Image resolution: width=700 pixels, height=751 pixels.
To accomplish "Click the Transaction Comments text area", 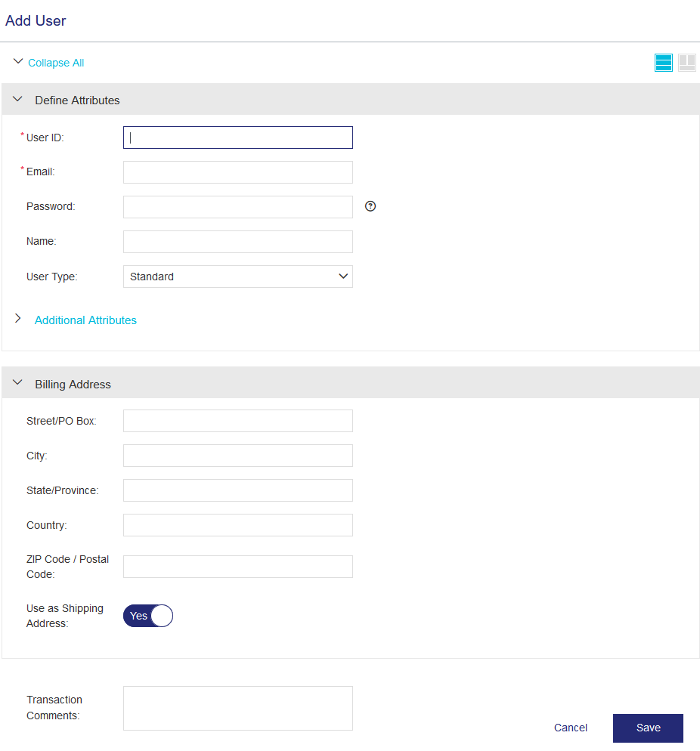I will coord(237,708).
